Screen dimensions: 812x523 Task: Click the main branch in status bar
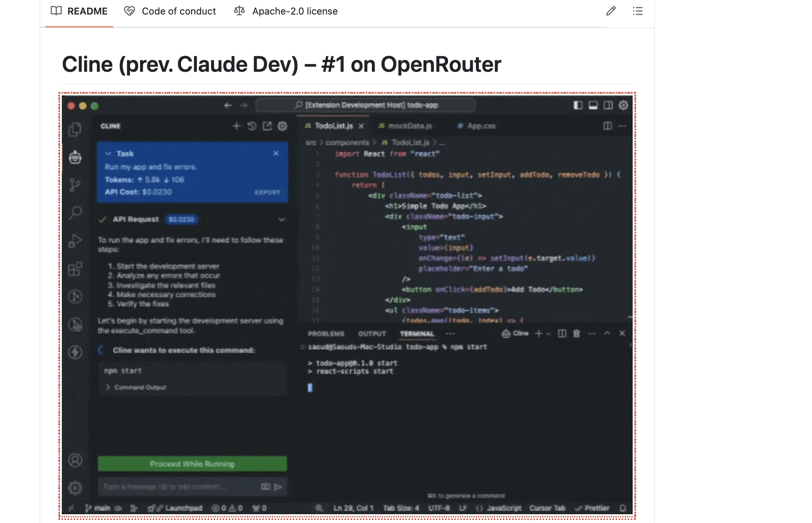pos(98,508)
